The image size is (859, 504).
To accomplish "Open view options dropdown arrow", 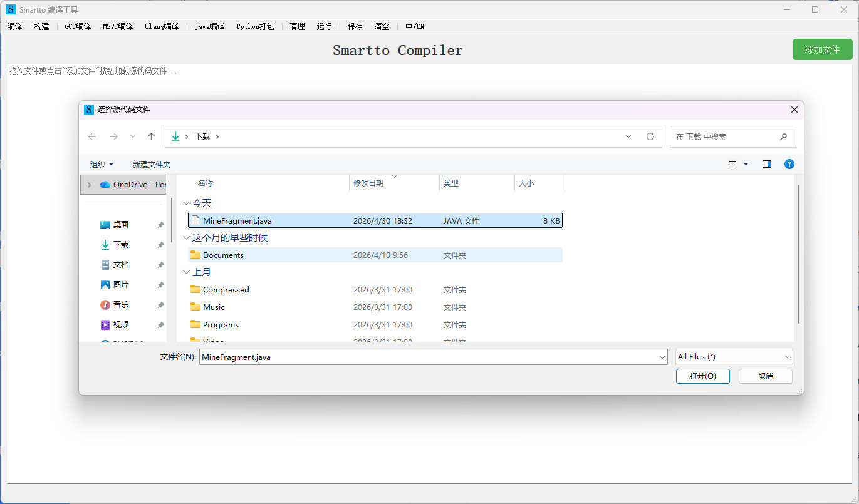I will 746,164.
